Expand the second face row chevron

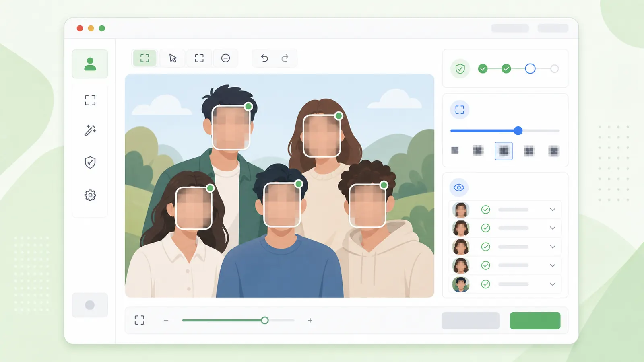(553, 228)
